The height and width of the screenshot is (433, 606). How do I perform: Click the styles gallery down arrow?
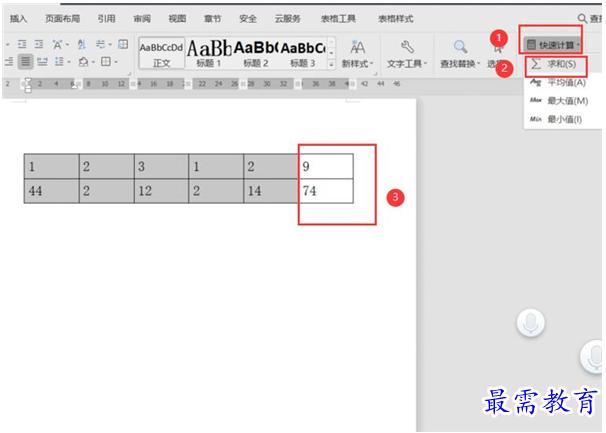(331, 53)
